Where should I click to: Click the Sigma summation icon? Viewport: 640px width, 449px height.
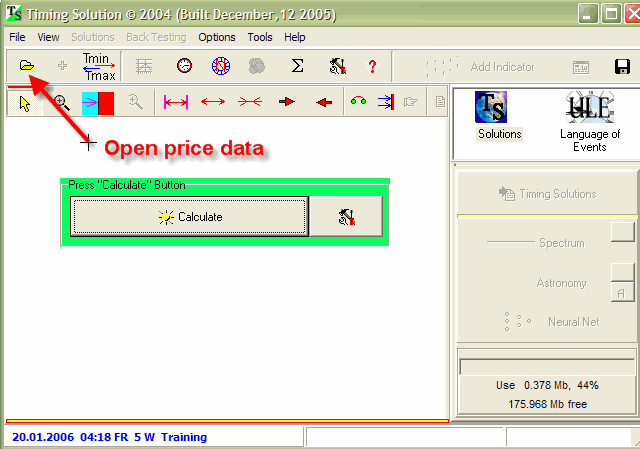coord(297,66)
